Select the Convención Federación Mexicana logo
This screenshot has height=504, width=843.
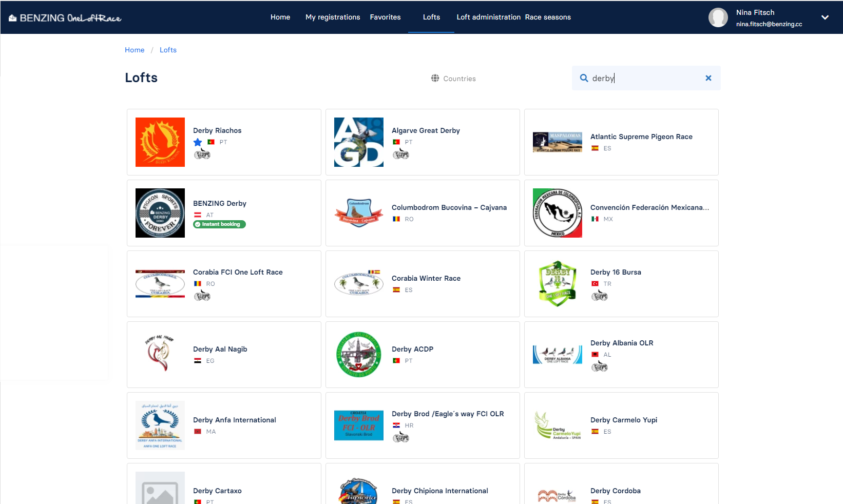point(558,213)
